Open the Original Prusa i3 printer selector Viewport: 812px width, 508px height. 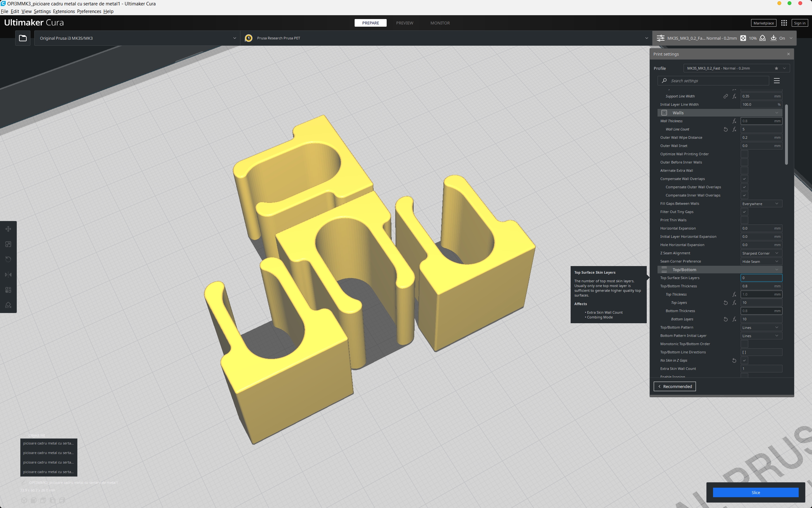coord(137,38)
